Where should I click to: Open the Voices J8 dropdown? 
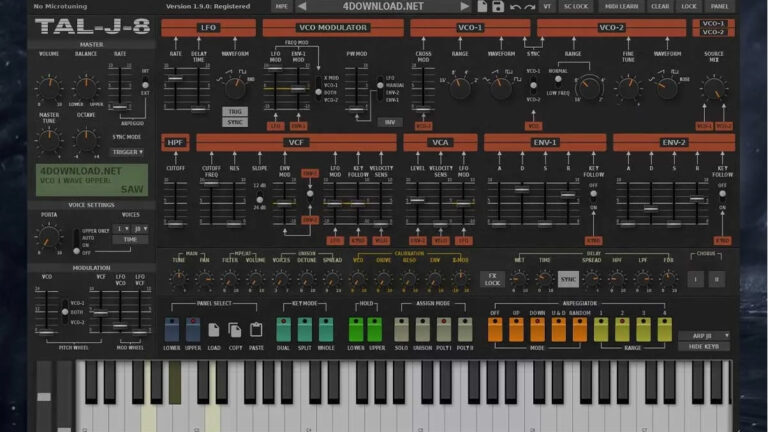coord(141,229)
